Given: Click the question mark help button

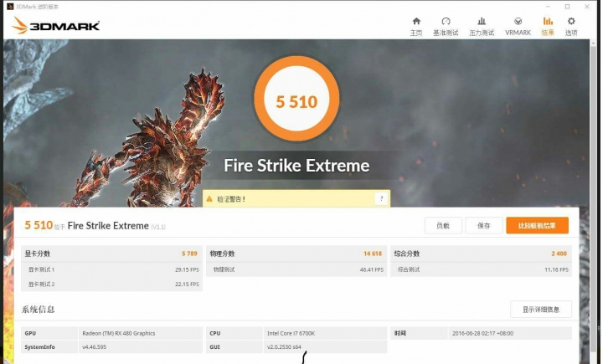Looking at the screenshot, I should pyautogui.click(x=381, y=198).
